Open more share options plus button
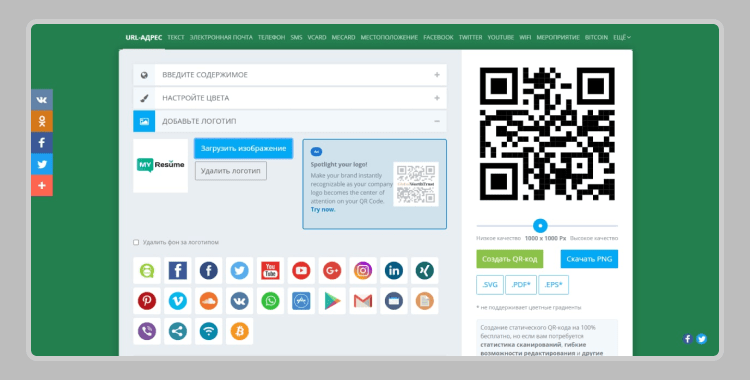 pyautogui.click(x=42, y=185)
